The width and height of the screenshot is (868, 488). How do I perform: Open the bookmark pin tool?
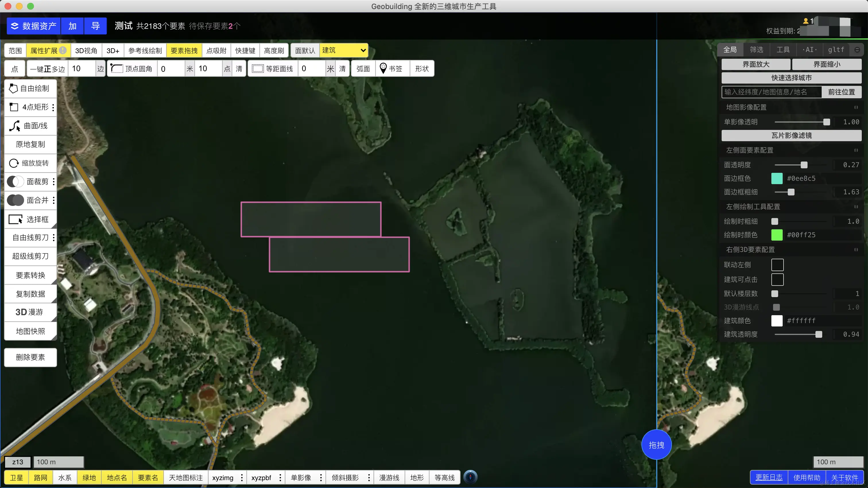pos(392,69)
